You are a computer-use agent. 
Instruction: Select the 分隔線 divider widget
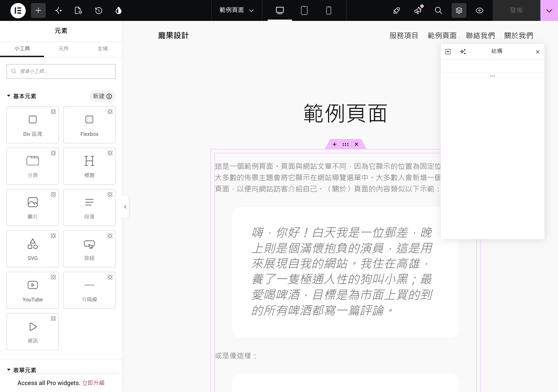click(89, 290)
